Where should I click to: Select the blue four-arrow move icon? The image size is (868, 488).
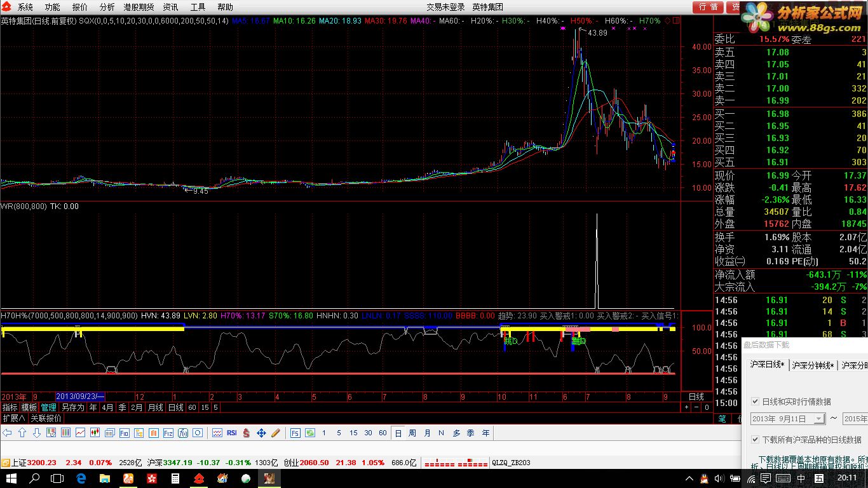[261, 433]
